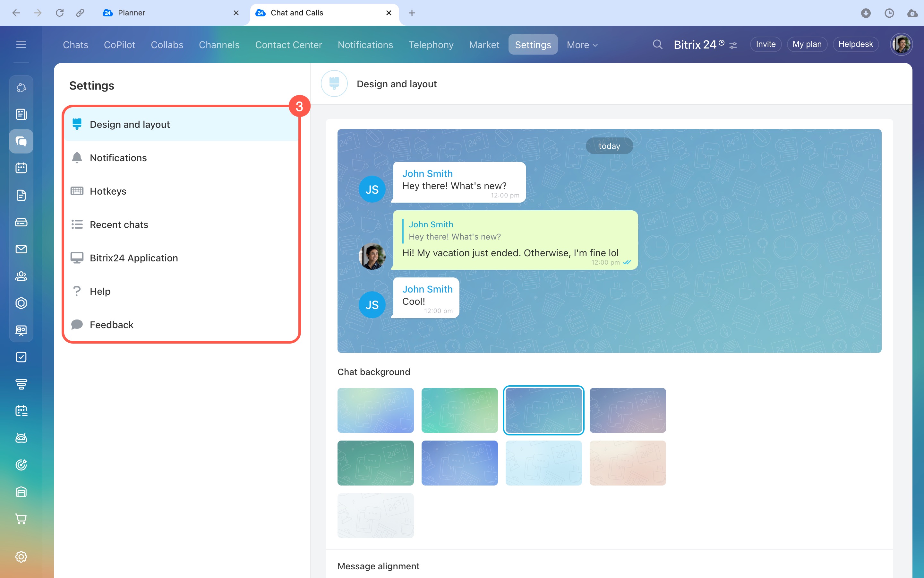Click the My plan button
This screenshot has height=578, width=924.
click(807, 44)
